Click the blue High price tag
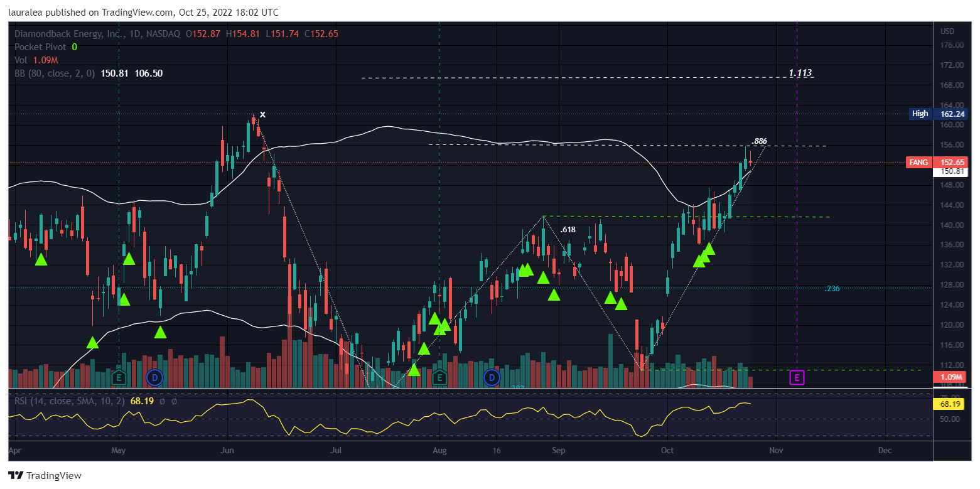Viewport: 980px width, 489px height. click(x=920, y=114)
